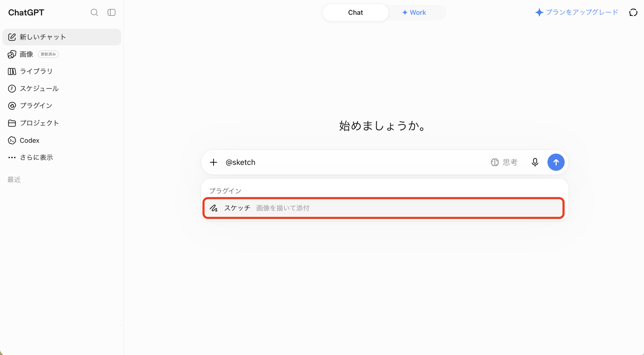
Task: Click the 始めましょうか。 heading
Action: (x=382, y=126)
